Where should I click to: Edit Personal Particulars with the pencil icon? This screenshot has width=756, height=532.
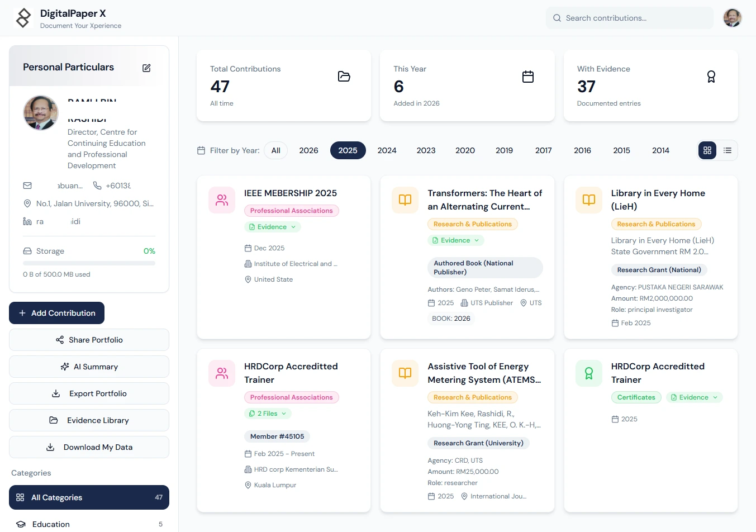tap(146, 68)
